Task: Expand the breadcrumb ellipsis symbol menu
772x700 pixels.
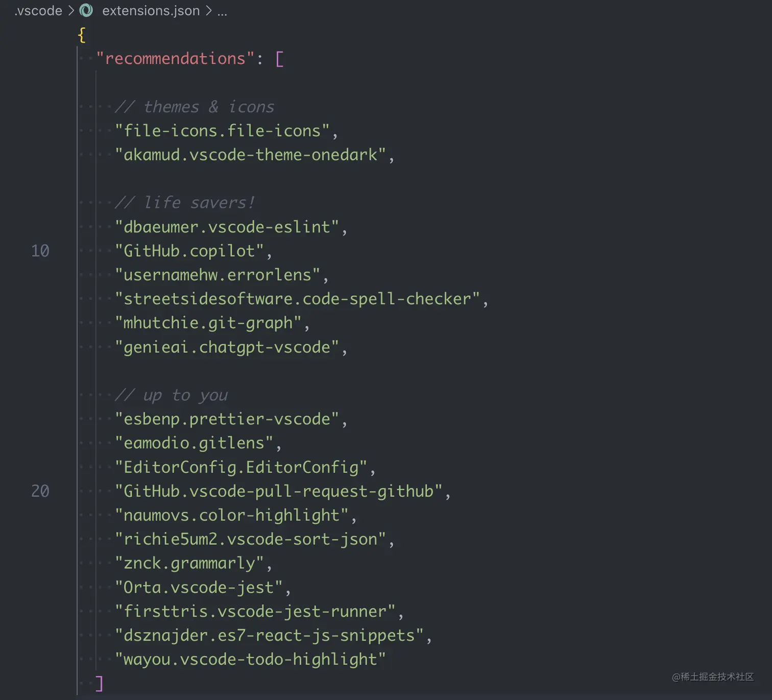Action: pyautogui.click(x=222, y=11)
